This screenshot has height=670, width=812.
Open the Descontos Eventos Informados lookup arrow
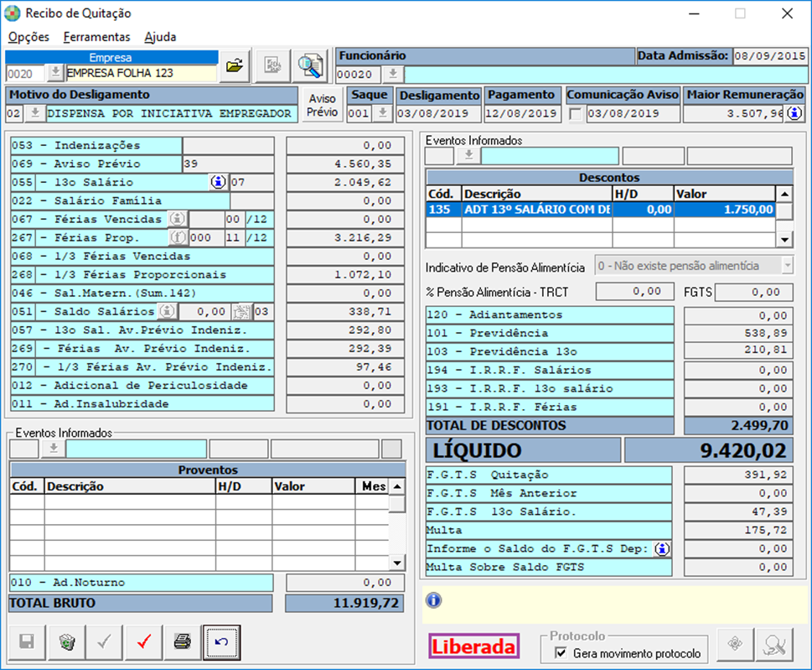(468, 155)
